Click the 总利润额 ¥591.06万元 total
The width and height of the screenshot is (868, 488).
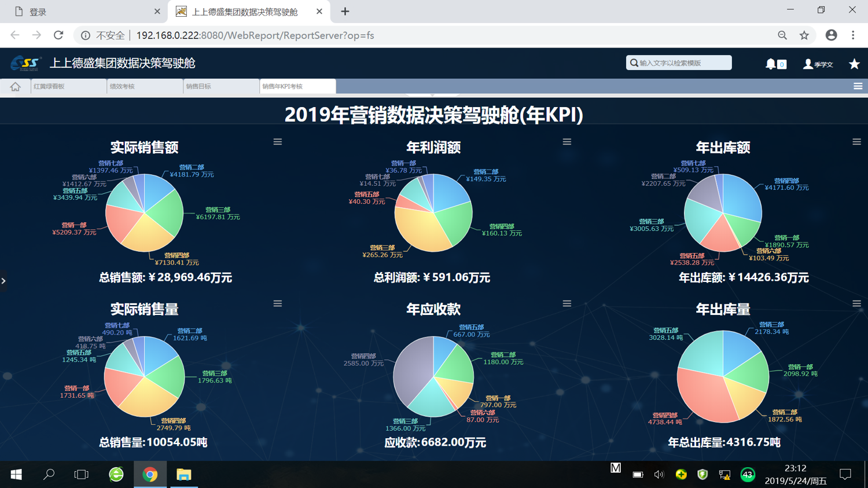tap(432, 277)
